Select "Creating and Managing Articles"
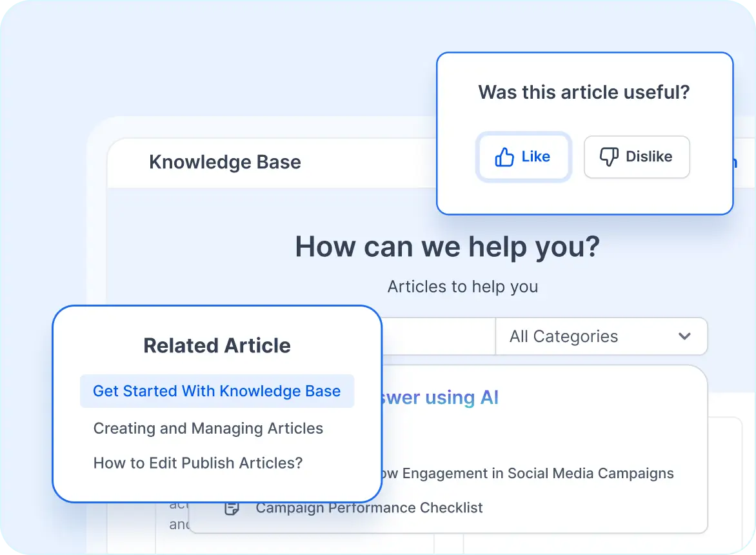 coord(208,428)
